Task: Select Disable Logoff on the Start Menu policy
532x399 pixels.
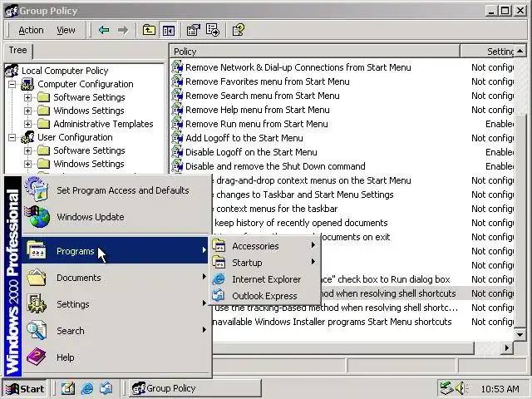Action: [x=251, y=152]
